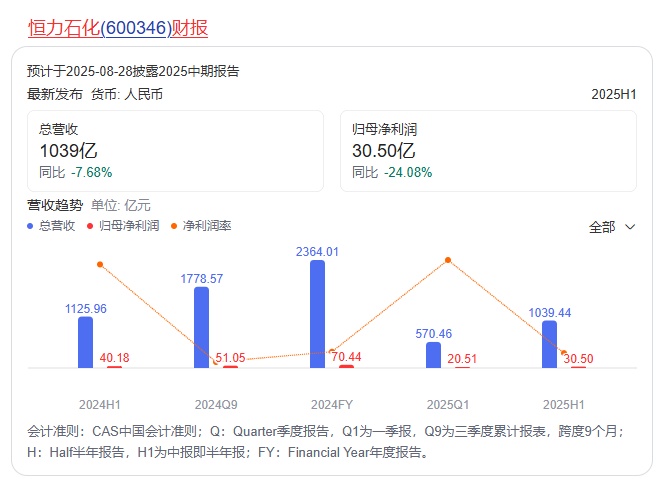Click the 51.05 net profit value

click(x=230, y=358)
